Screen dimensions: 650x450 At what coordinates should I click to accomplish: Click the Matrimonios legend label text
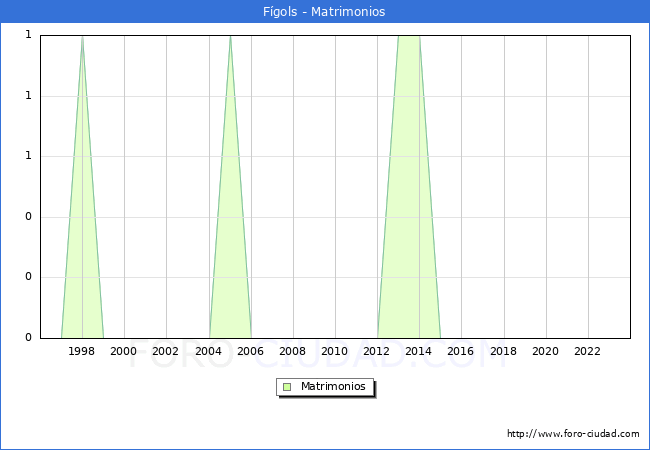pyautogui.click(x=334, y=387)
